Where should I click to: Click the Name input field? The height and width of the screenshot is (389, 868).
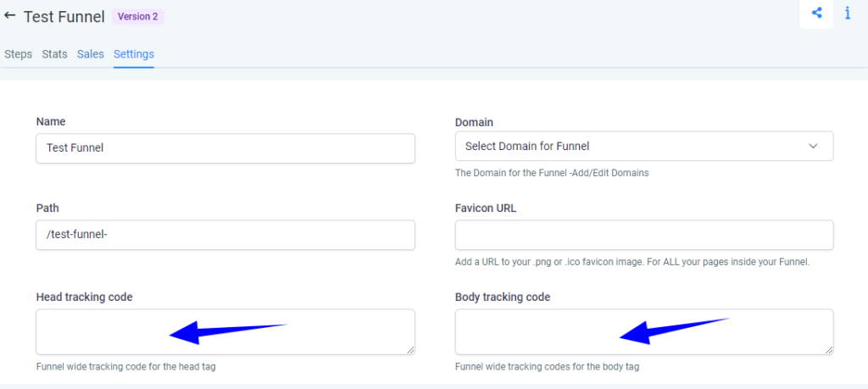pos(225,148)
